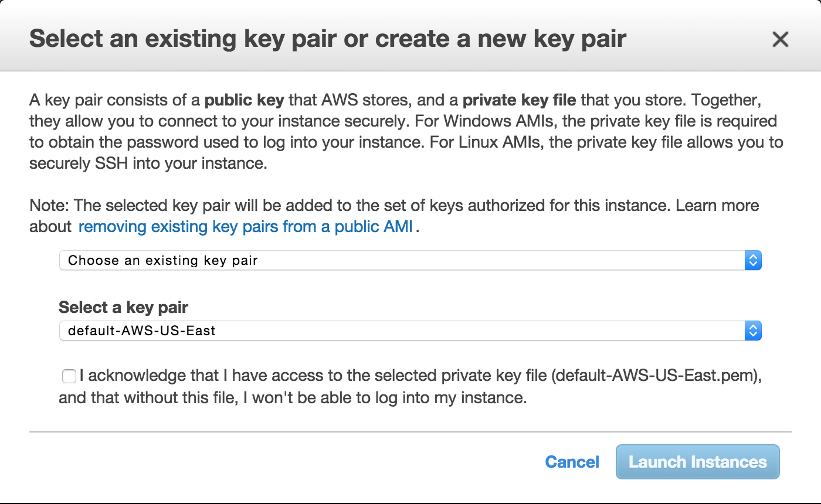This screenshot has width=821, height=504.
Task: Click the bold 'public key' text
Action: (x=244, y=100)
